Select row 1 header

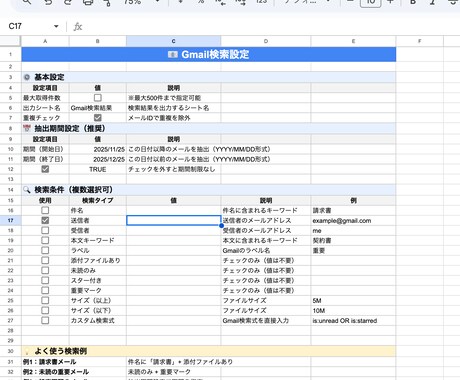click(10, 54)
